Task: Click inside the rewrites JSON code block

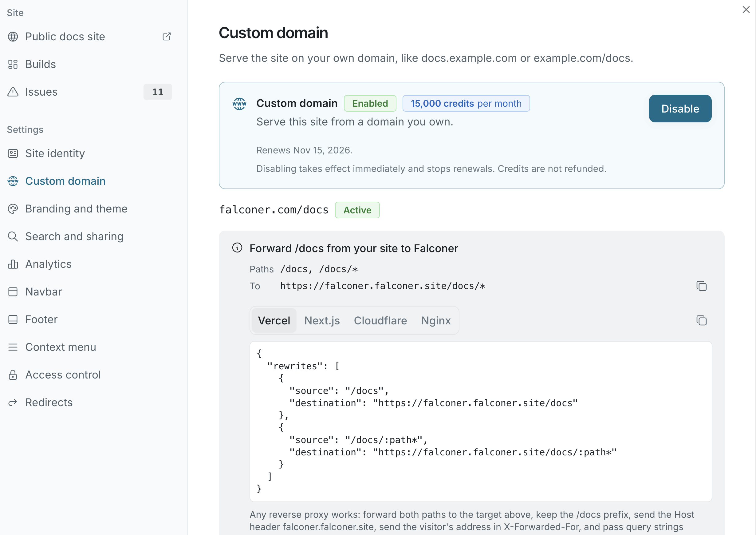Action: coord(481,422)
